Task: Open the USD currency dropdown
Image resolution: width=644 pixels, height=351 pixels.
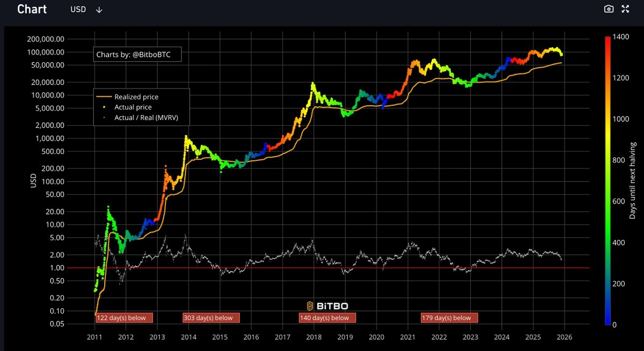Action: (x=78, y=10)
